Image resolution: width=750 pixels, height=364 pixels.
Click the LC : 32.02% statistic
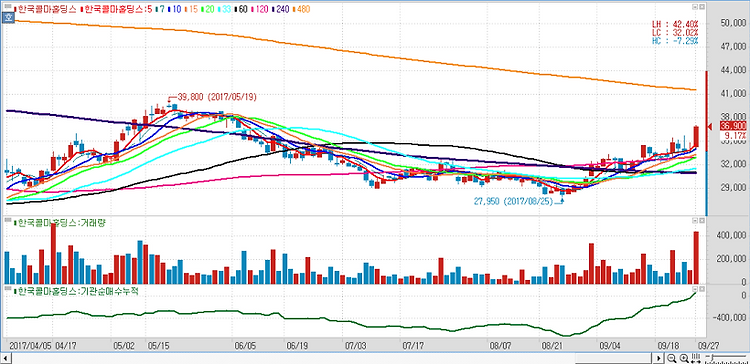pyautogui.click(x=675, y=32)
